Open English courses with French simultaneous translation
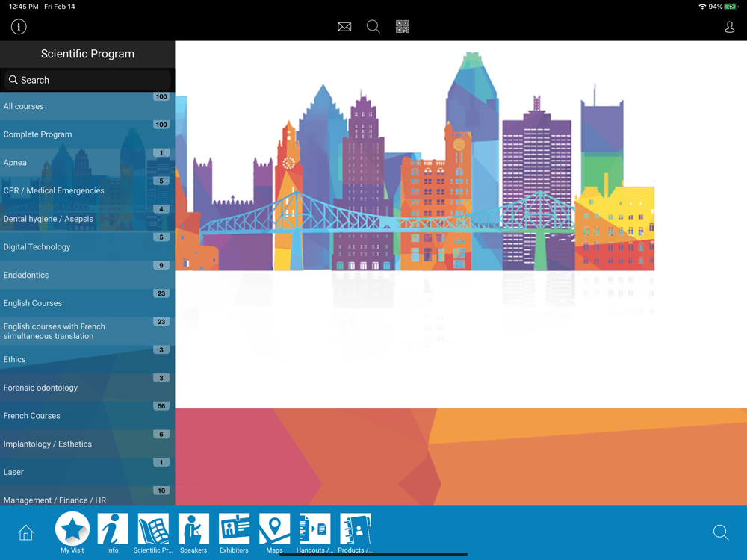 [x=87, y=331]
